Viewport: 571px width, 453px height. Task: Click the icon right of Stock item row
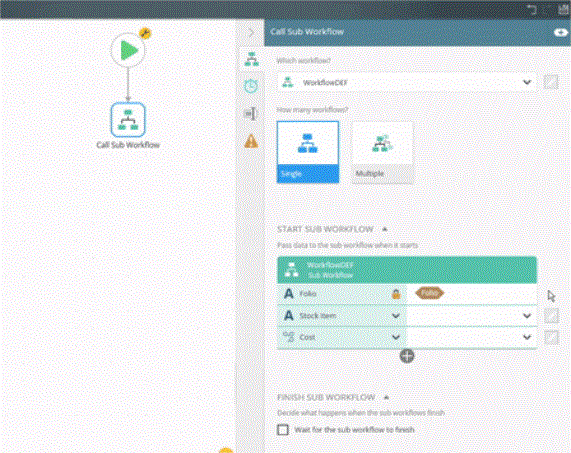pyautogui.click(x=551, y=316)
